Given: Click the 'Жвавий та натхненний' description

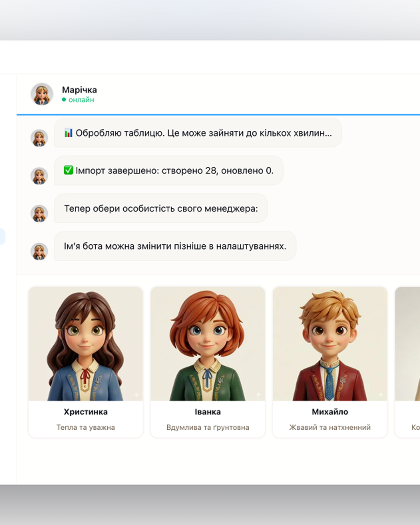Looking at the screenshot, I should pos(330,427).
